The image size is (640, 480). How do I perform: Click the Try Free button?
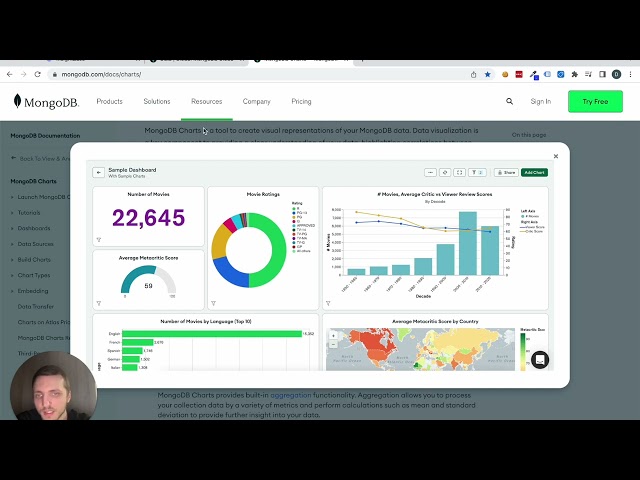595,101
